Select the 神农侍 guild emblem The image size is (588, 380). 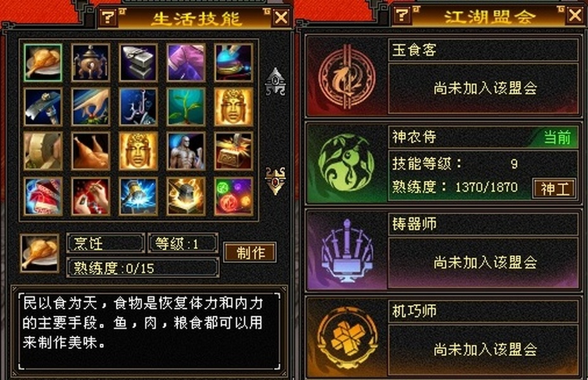click(x=346, y=163)
